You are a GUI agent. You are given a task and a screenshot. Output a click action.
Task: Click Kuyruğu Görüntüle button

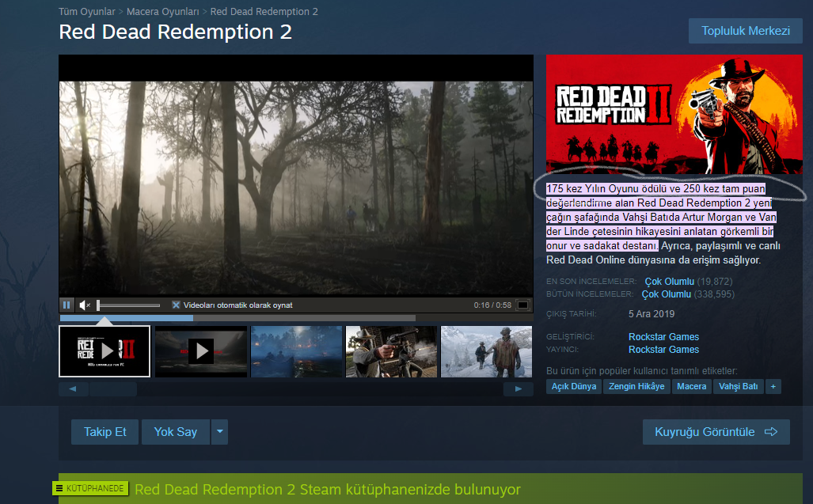pos(716,432)
